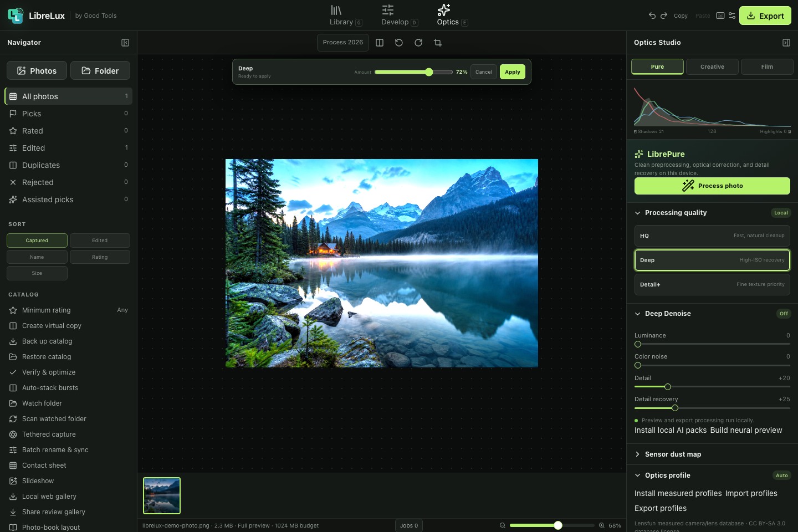Click the zoom out magnifier icon
Image resolution: width=798 pixels, height=532 pixels.
pos(503,525)
